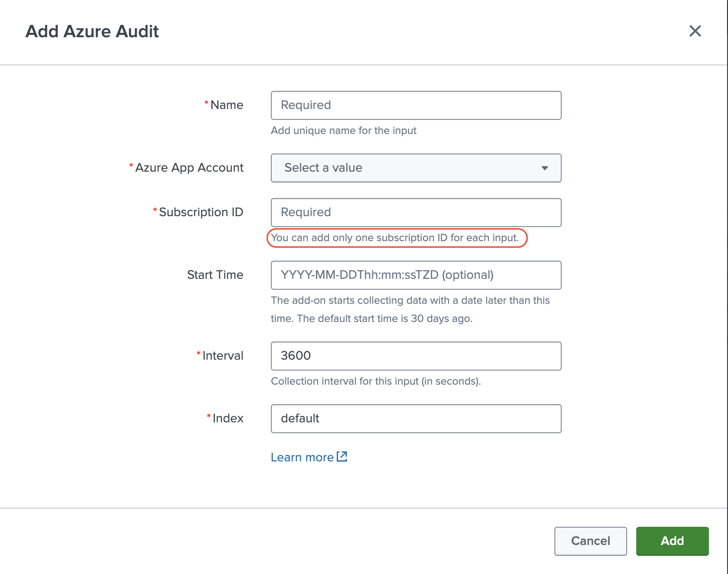Open the Learn more link

(302, 457)
